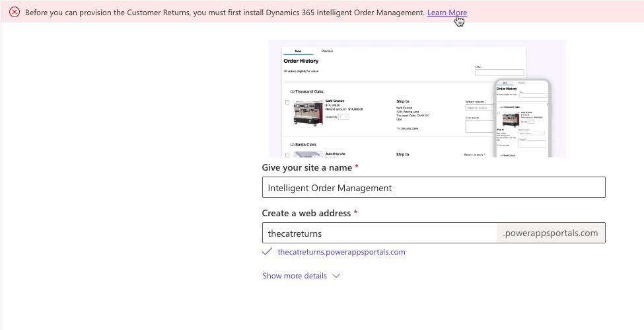Viewport: 644px width, 330px height.
Task: Expand Show more details
Action: [x=301, y=276]
